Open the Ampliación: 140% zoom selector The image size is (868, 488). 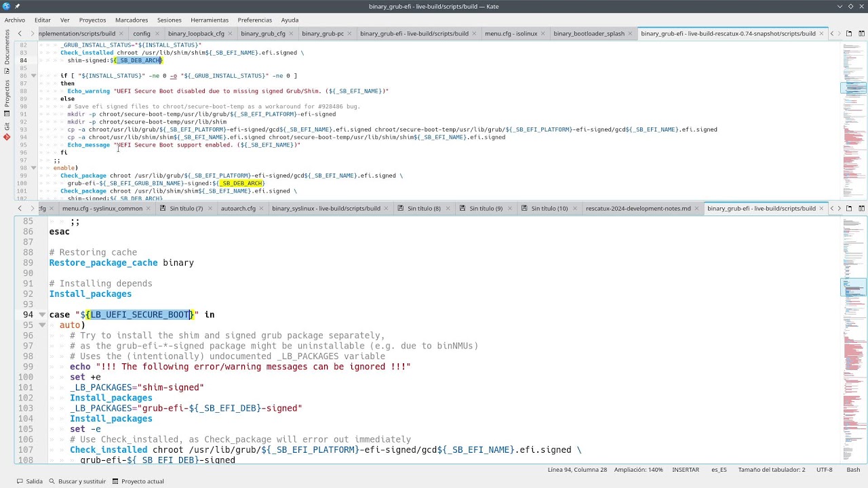tap(638, 469)
